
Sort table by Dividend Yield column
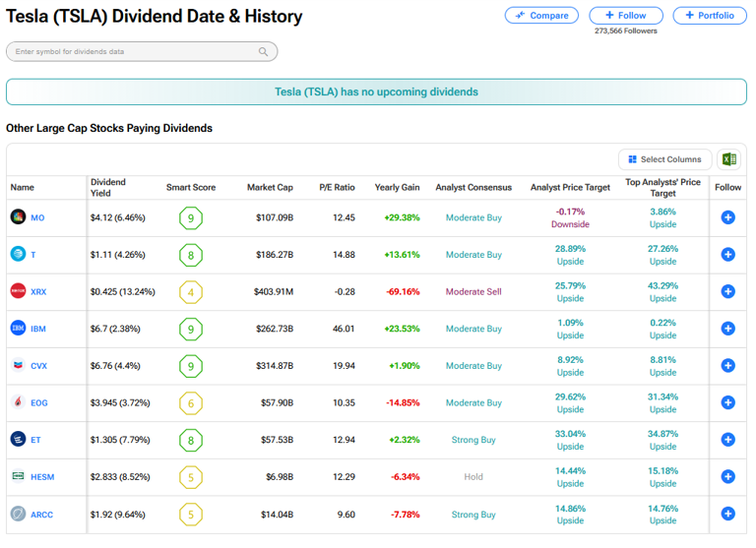point(108,187)
